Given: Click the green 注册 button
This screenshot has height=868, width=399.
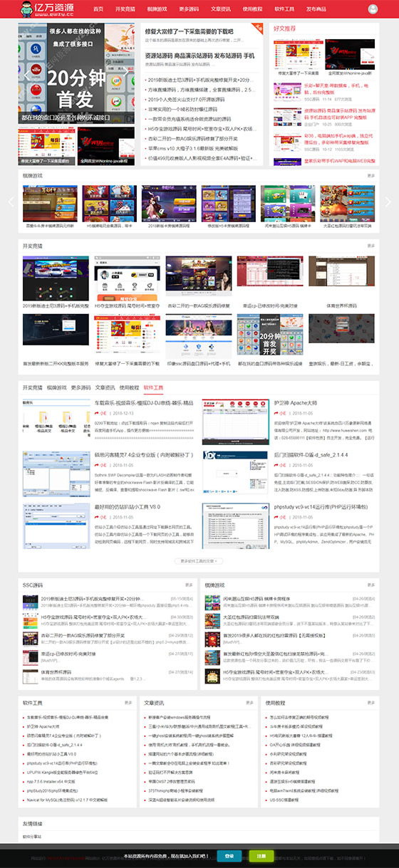Looking at the screenshot, I should (x=261, y=856).
